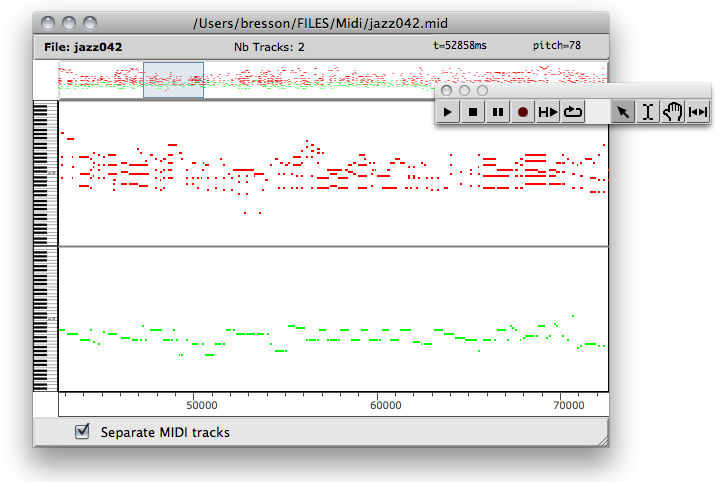Click the window resize grip corner
This screenshot has width=724, height=482.
coord(603,441)
